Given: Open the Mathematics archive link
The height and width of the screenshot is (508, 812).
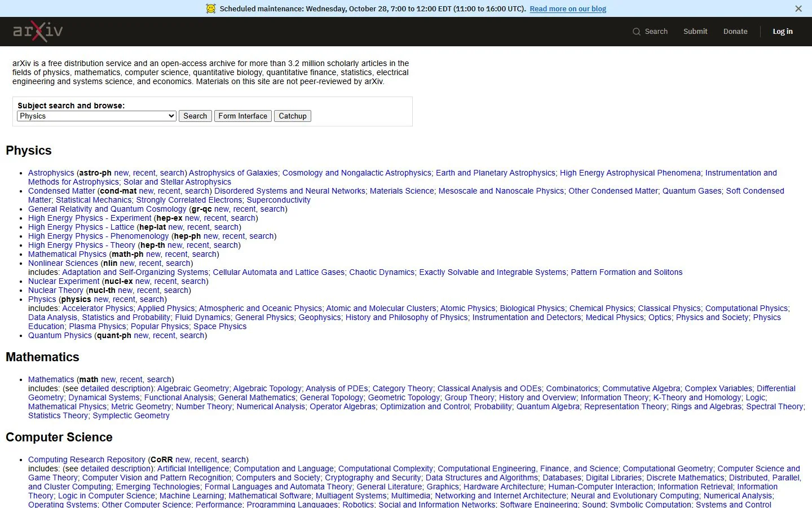Looking at the screenshot, I should [51, 379].
